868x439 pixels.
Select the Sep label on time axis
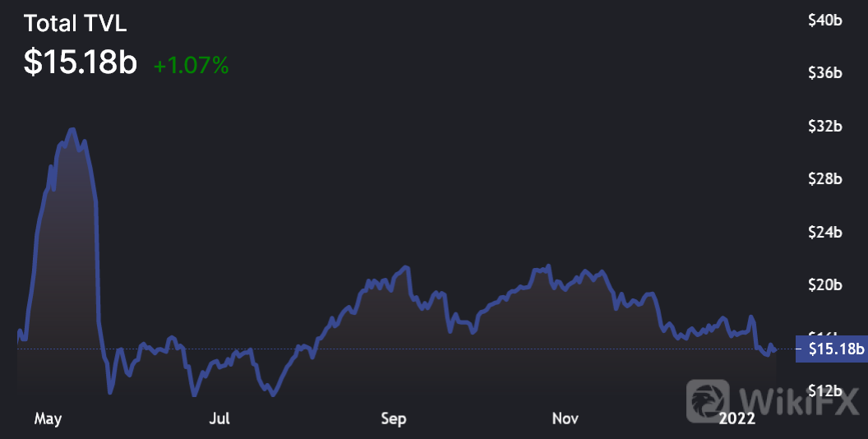[x=393, y=419]
